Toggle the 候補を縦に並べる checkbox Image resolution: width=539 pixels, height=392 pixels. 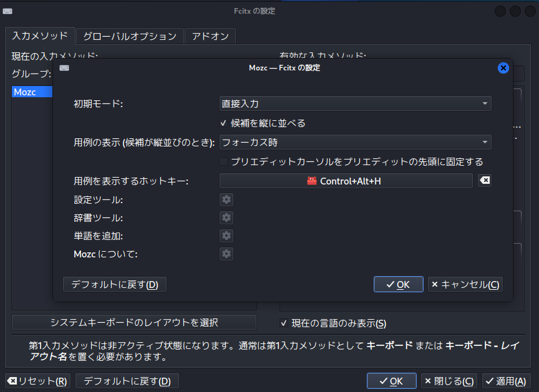(x=223, y=123)
